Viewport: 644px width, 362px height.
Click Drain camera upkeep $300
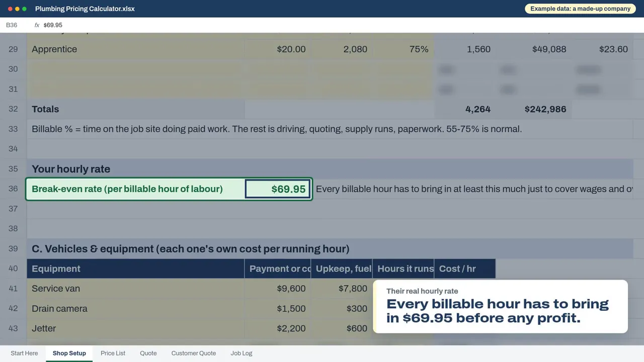342,309
